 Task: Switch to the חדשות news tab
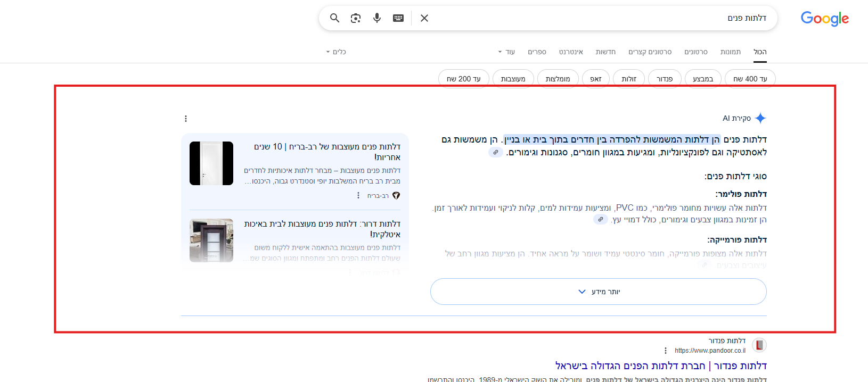coord(605,52)
